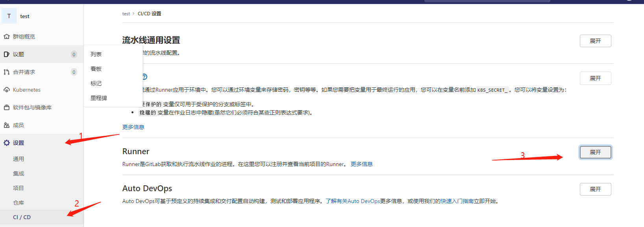Click the 流水线通用设置 heading
This screenshot has width=644, height=227.
pyautogui.click(x=151, y=40)
